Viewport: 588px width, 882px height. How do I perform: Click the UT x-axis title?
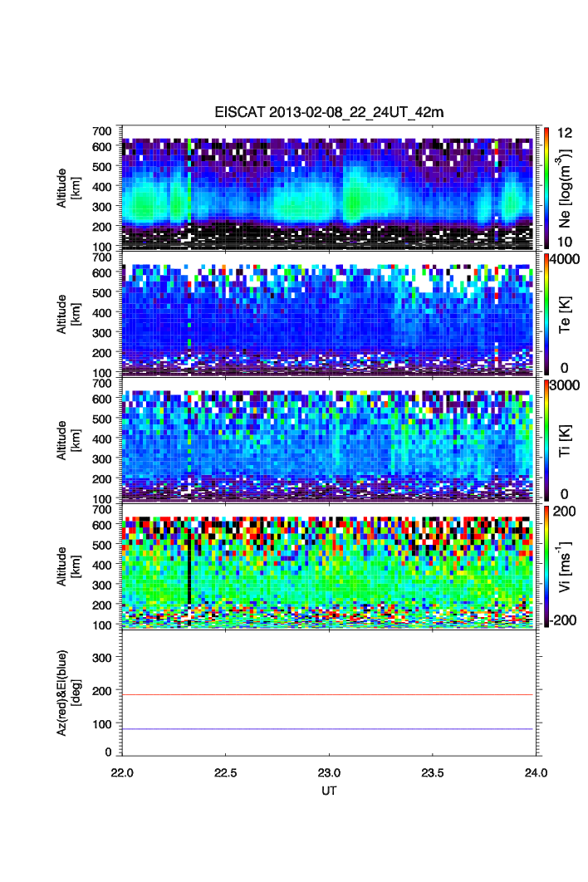pyautogui.click(x=329, y=791)
